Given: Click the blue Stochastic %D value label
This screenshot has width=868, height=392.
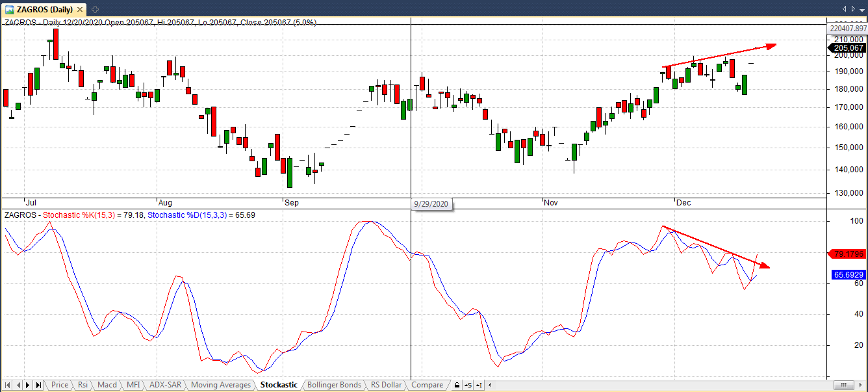Looking at the screenshot, I should (847, 275).
